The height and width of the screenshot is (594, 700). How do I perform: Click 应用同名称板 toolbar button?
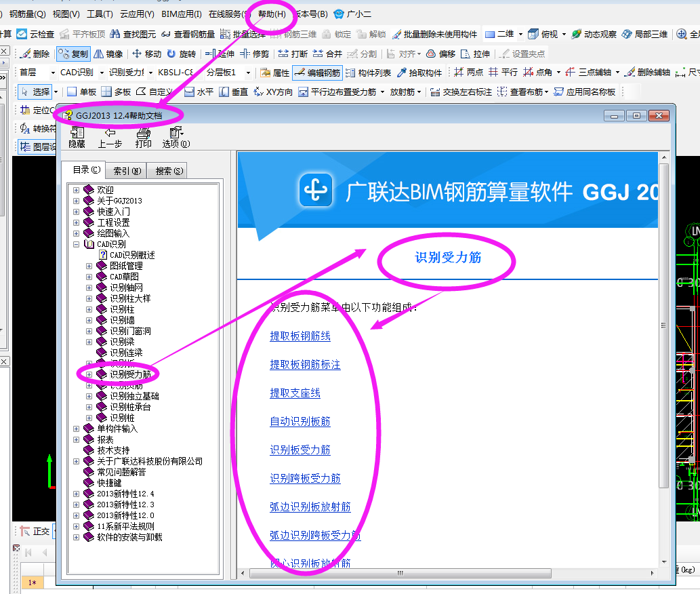[584, 92]
